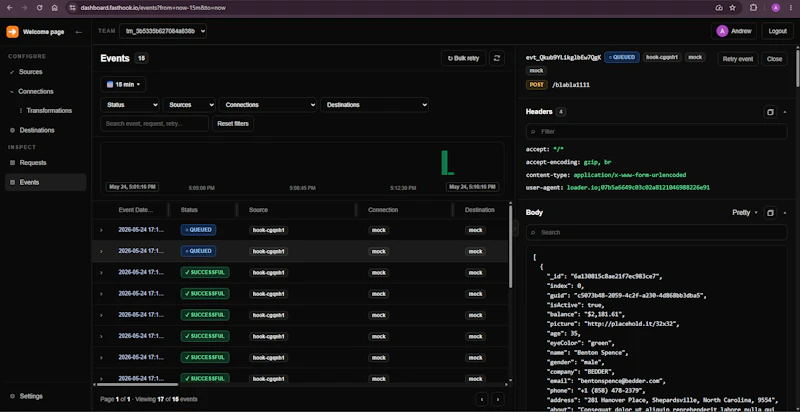Screen dimensions: 800x412
Task: Open the Status filter dropdown
Action: pos(130,105)
